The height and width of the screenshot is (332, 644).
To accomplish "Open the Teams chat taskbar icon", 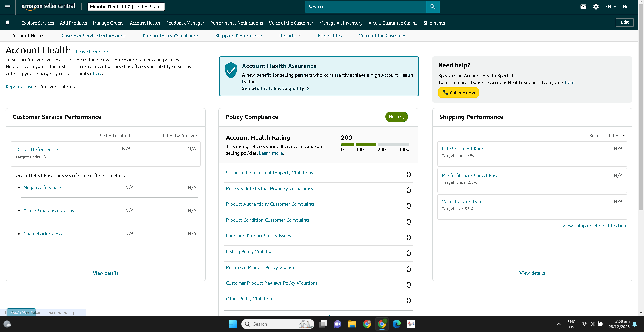I will click(x=337, y=324).
